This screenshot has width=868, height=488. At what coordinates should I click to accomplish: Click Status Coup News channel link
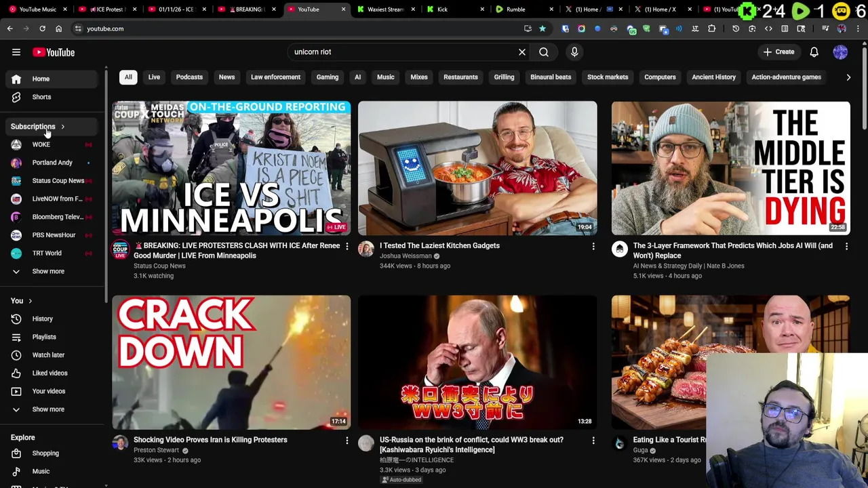click(x=159, y=266)
